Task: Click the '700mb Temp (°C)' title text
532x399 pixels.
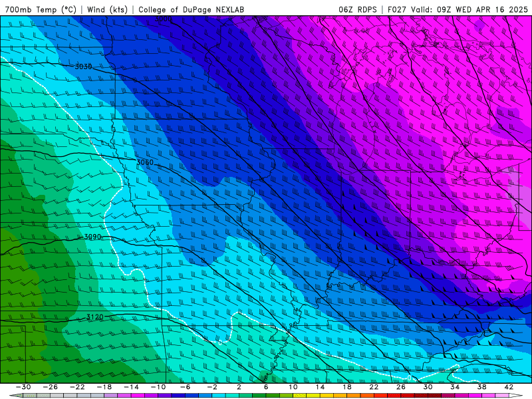Action: click(x=41, y=9)
